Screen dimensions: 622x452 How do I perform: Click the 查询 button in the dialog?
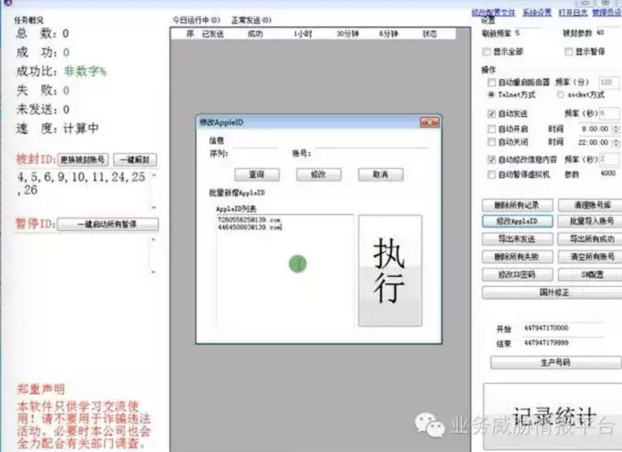(x=257, y=175)
